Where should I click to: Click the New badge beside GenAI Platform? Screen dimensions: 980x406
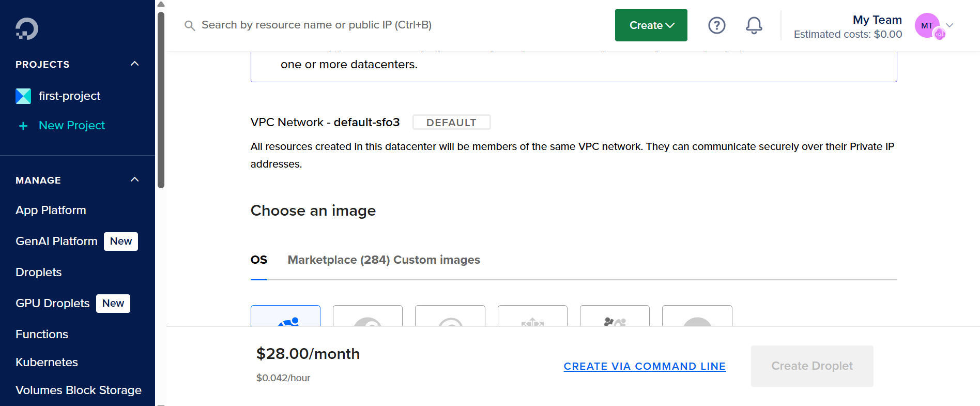point(121,242)
